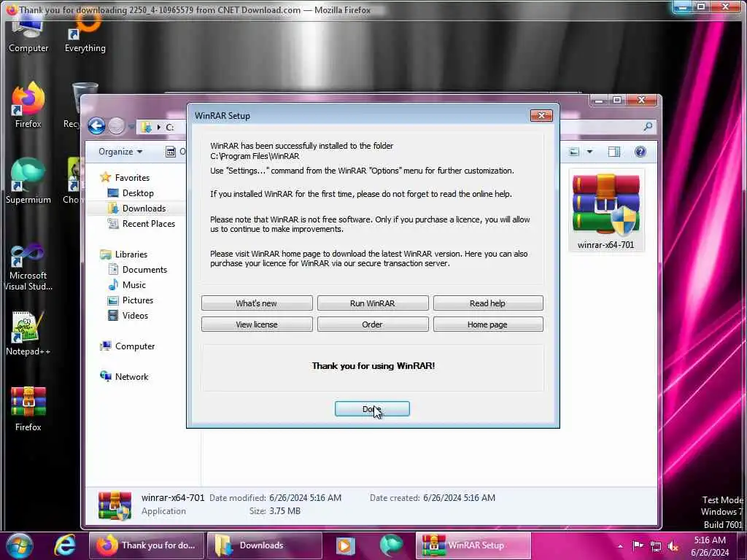Open the Organize dropdown menu
This screenshot has height=560, width=747.
point(120,152)
